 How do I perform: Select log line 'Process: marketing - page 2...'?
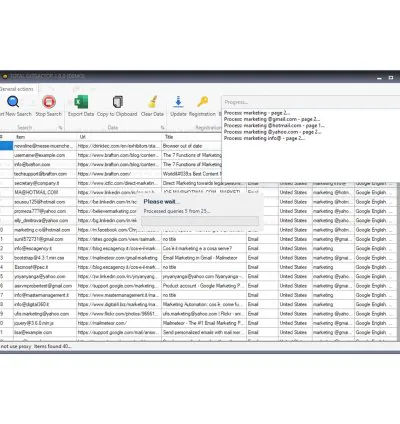click(x=257, y=113)
